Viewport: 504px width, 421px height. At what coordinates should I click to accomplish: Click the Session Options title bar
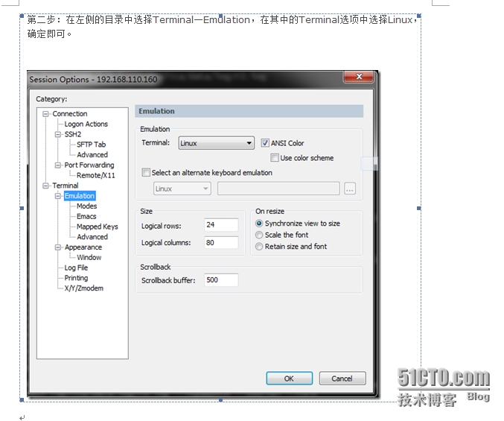tap(185, 79)
